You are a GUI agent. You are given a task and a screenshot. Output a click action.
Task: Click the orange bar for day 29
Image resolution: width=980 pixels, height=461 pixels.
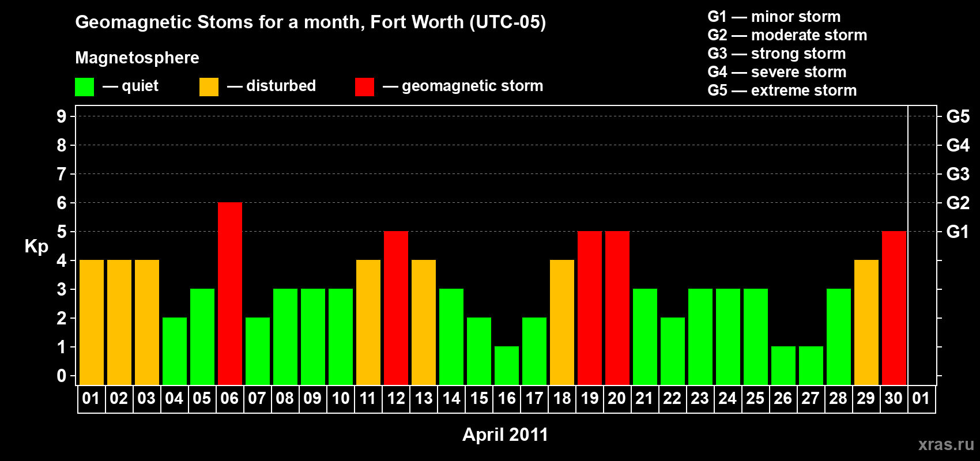tap(866, 322)
